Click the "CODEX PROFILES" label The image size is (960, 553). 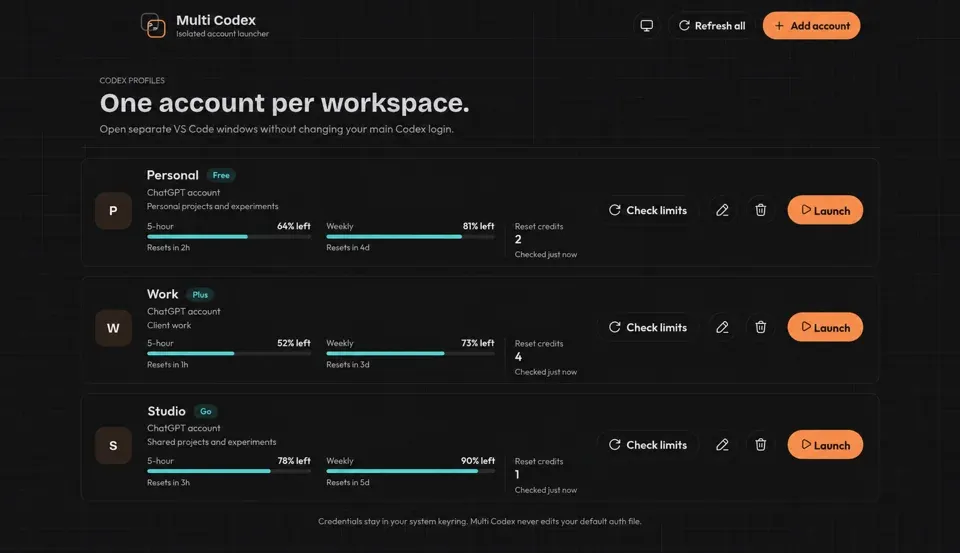click(132, 80)
